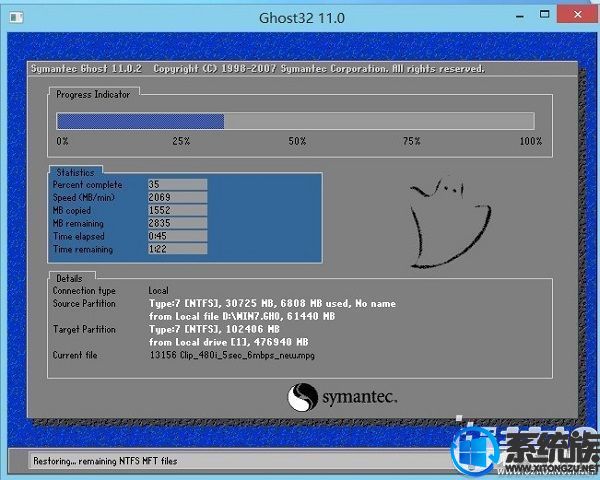The height and width of the screenshot is (480, 600).
Task: Click the Statistics panel heading
Action: tap(75, 172)
